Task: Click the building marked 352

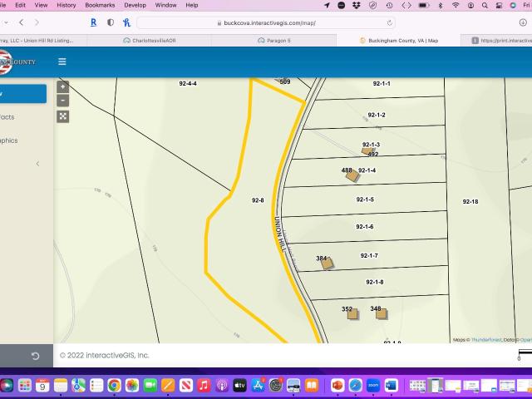Action: coord(352,314)
